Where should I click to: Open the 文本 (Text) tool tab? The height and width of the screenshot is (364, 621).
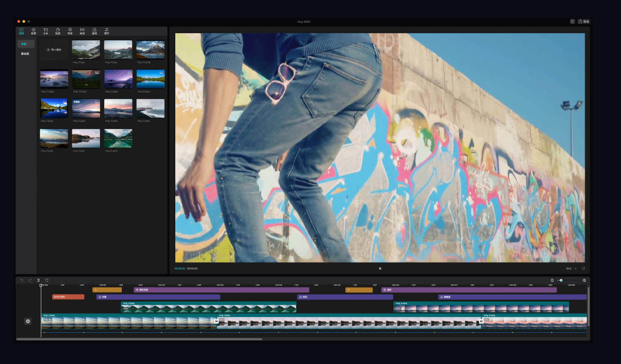(x=45, y=31)
